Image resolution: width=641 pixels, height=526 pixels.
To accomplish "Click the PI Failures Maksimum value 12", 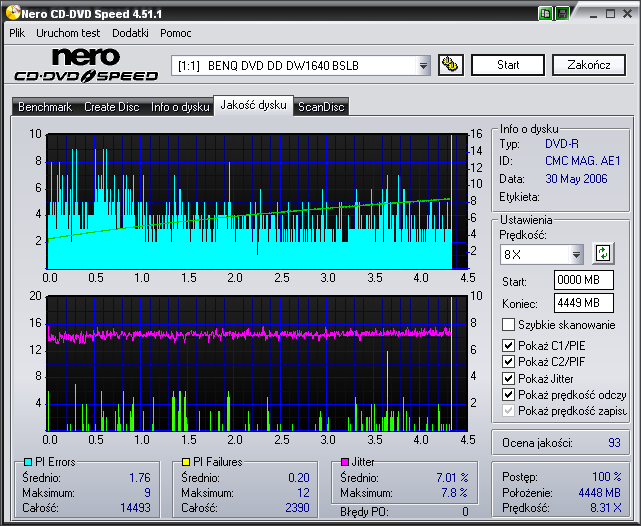I will (303, 492).
